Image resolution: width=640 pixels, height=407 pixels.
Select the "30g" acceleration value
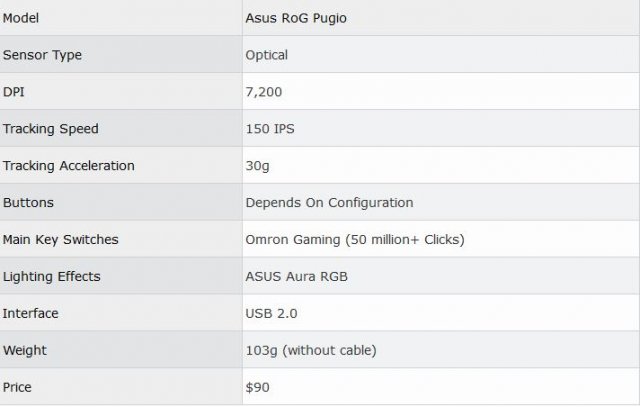tap(258, 166)
